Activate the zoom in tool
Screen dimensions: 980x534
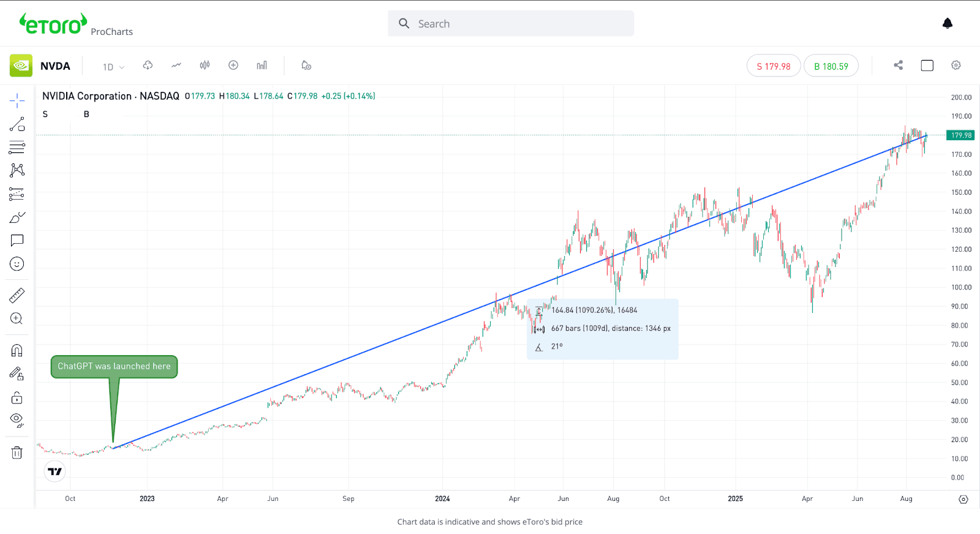(x=17, y=319)
